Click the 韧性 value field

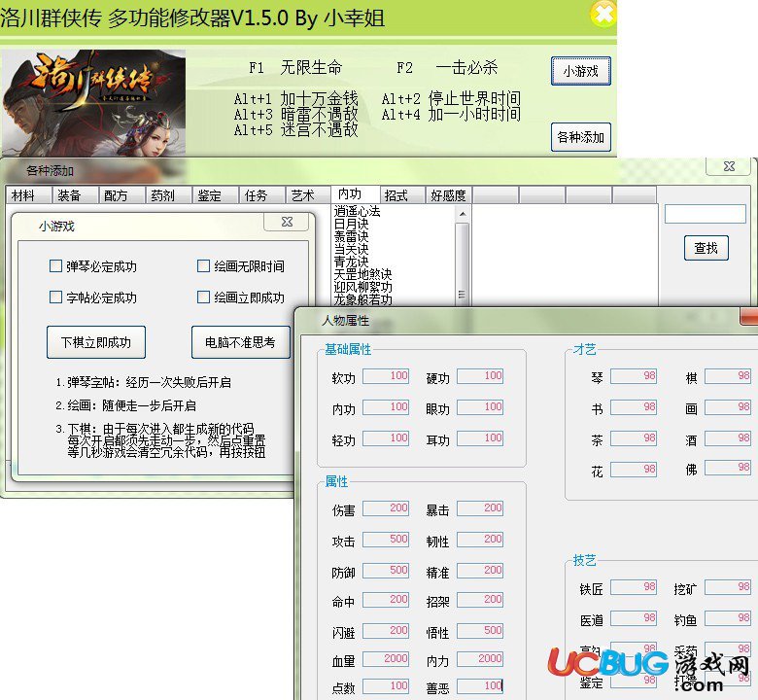(x=480, y=539)
